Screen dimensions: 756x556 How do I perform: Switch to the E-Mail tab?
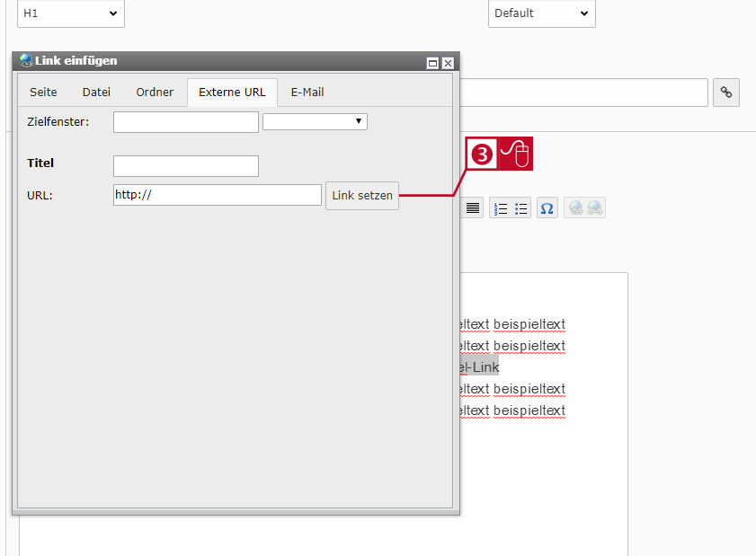[x=307, y=92]
